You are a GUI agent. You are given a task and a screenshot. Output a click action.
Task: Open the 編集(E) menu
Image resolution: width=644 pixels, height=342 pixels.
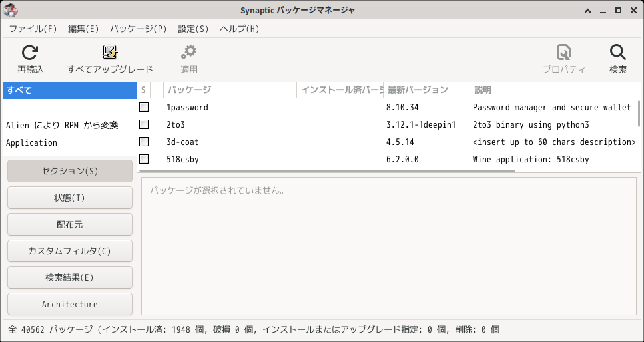pos(83,29)
